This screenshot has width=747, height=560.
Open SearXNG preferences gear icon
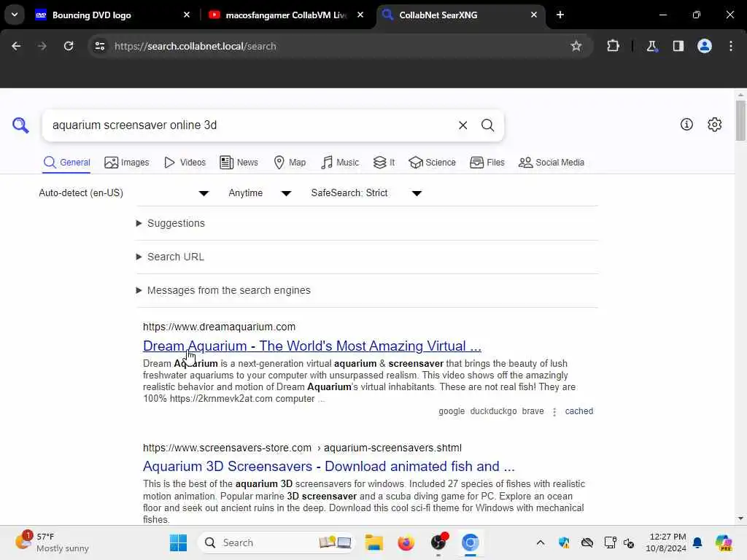[x=715, y=124]
